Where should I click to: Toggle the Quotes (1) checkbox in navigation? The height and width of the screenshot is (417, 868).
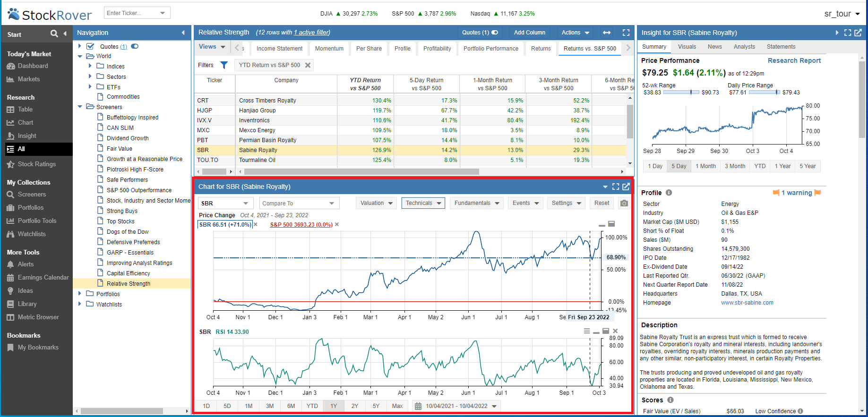[91, 46]
